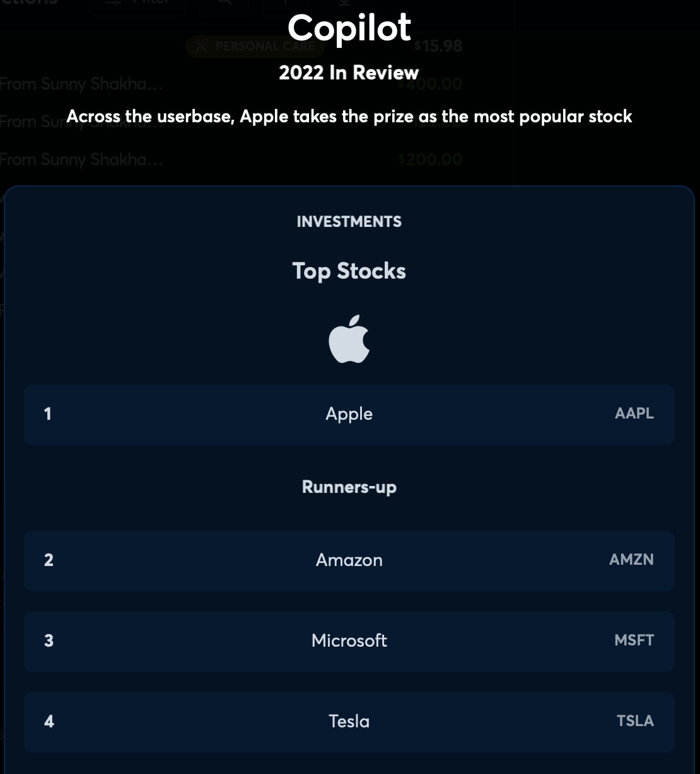Click the INVESTMENTS section label
The height and width of the screenshot is (774, 700).
349,222
